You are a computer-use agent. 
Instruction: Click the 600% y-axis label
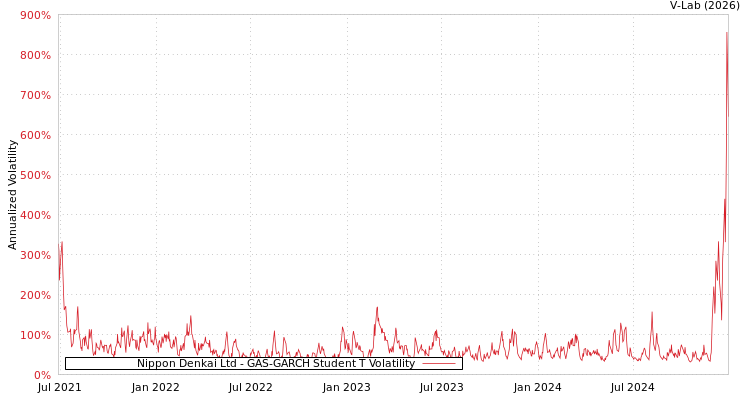coord(35,135)
